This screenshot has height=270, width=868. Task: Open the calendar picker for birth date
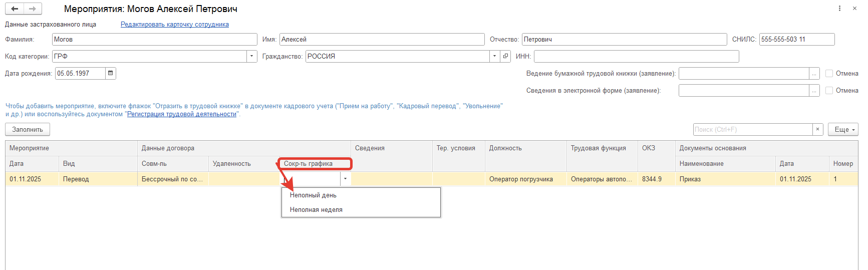(111, 73)
